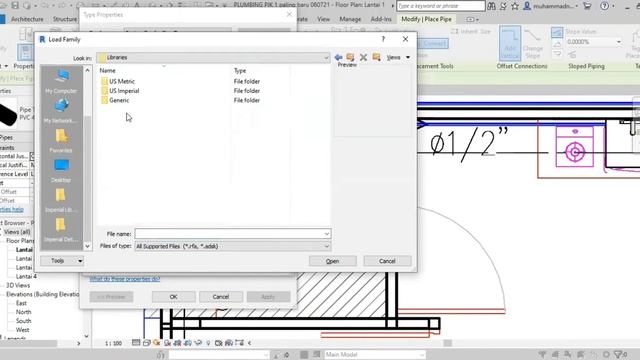
Task: Click the up one level folder icon
Action: coord(350,58)
